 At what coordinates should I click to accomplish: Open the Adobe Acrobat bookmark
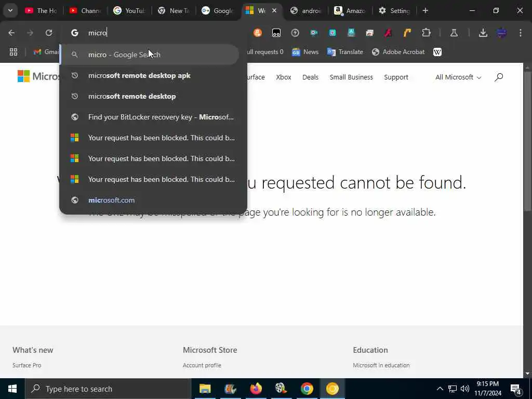click(x=398, y=52)
